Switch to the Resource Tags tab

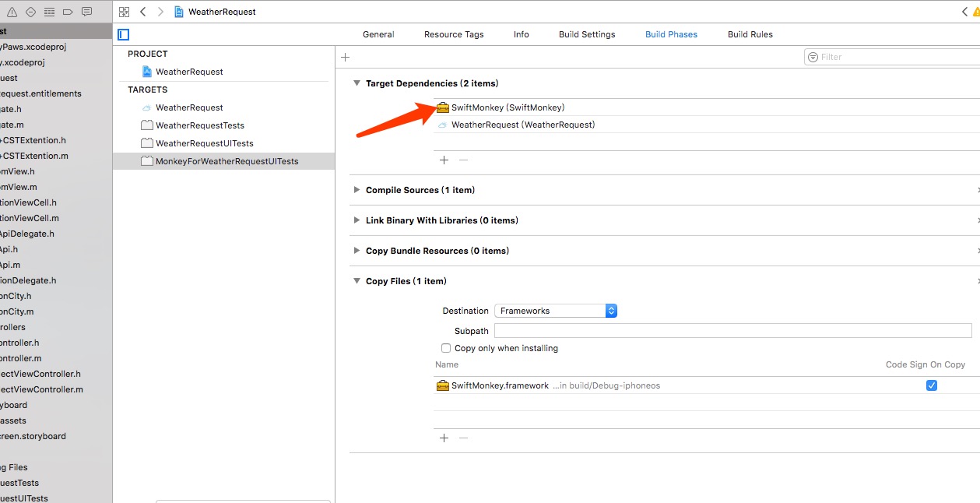pyautogui.click(x=454, y=34)
